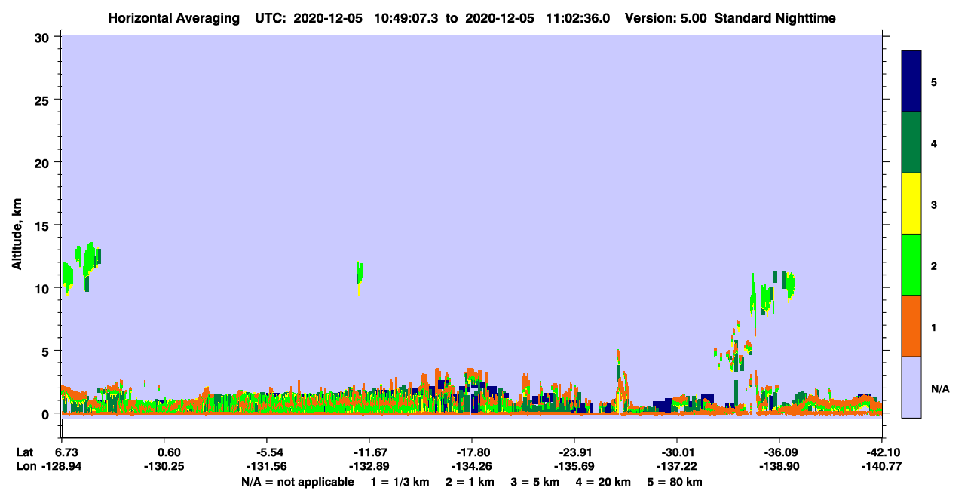
Task: Click the end time '11:02:36.0'
Action: (576, 18)
